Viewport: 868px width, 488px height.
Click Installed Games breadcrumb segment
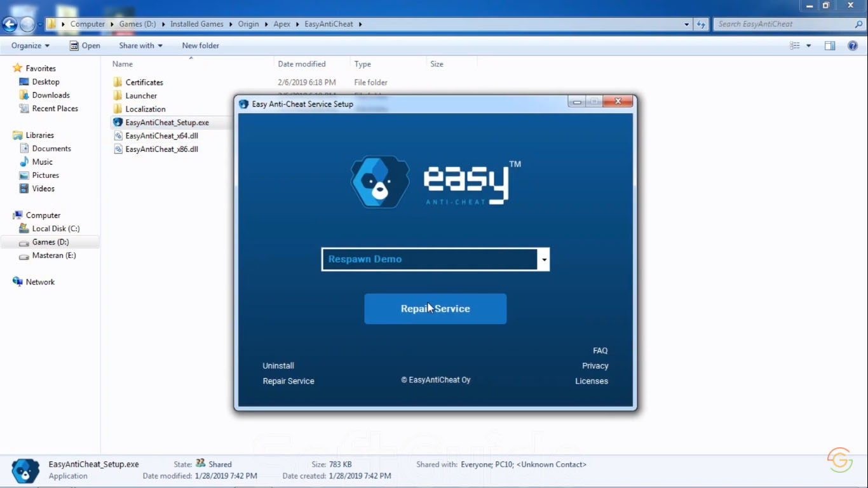click(x=197, y=24)
